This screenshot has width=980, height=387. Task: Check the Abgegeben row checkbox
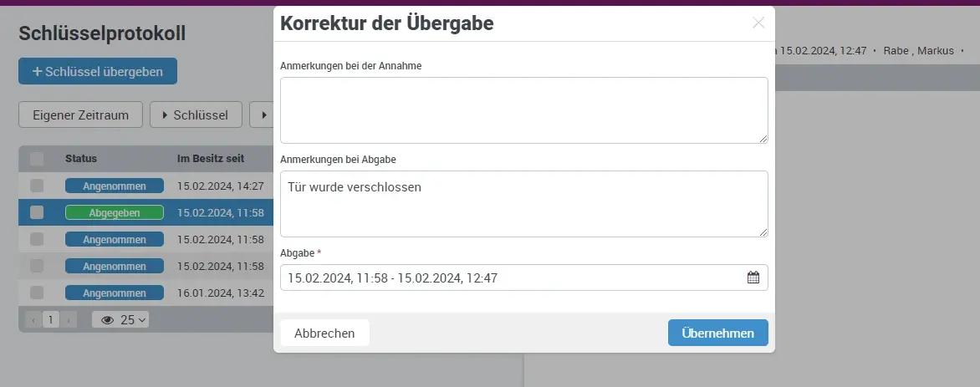[37, 212]
